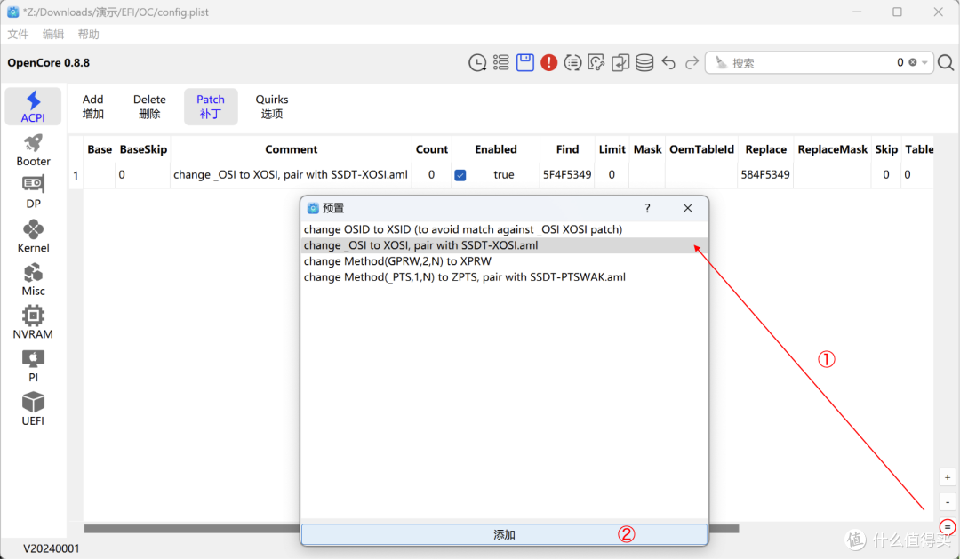Open the 编辑 menu
Viewport: 960px width, 560px height.
pos(53,35)
